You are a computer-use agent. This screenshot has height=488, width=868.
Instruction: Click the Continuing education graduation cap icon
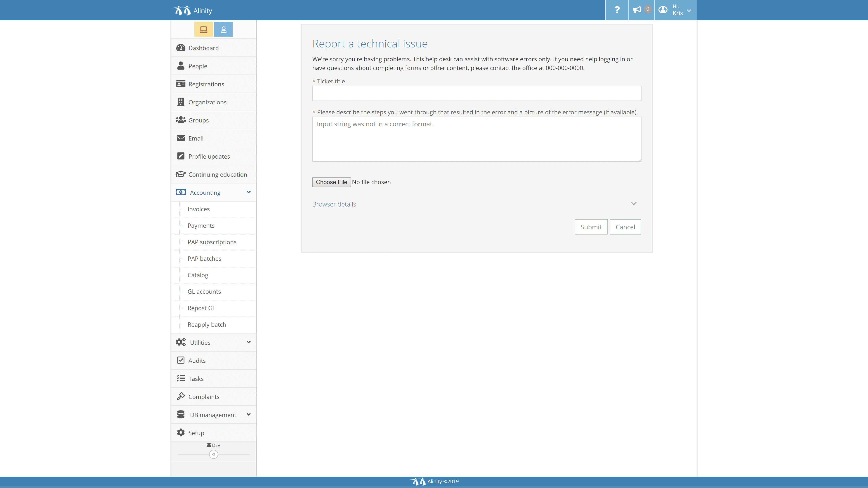[x=181, y=174]
